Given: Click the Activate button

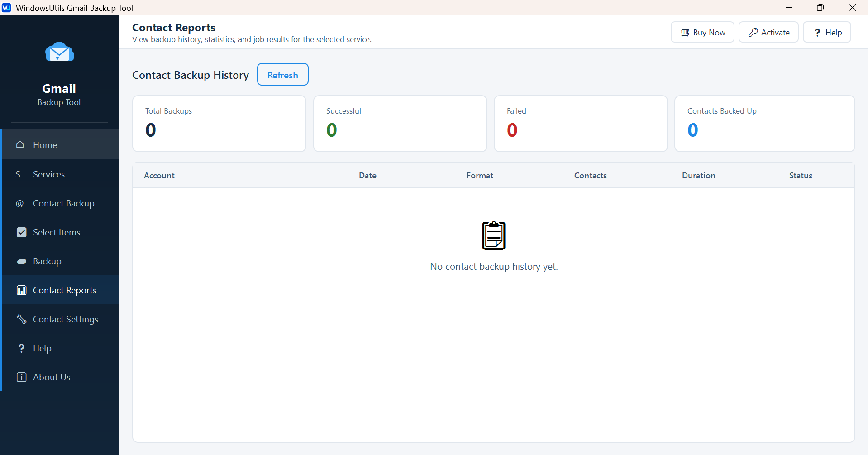Looking at the screenshot, I should (768, 32).
